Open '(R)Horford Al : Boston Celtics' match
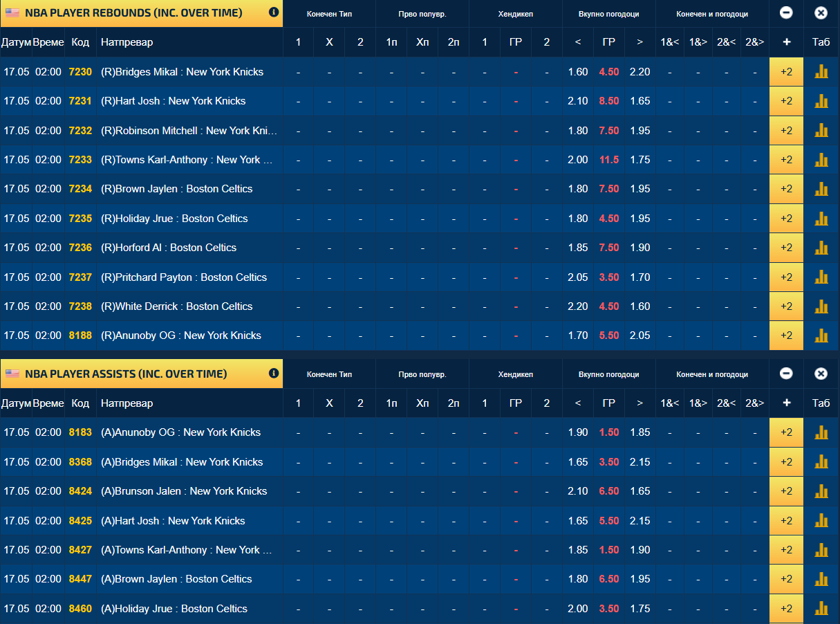 [x=169, y=248]
